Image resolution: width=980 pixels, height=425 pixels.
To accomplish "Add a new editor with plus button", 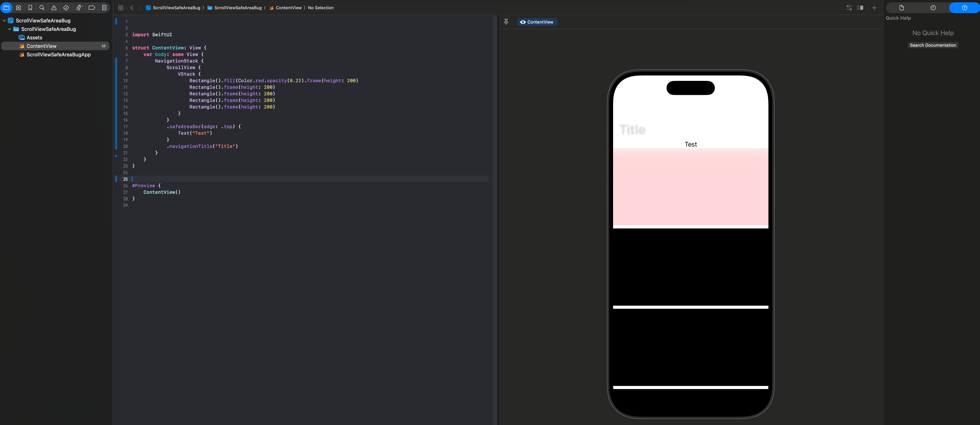I will coord(874,8).
